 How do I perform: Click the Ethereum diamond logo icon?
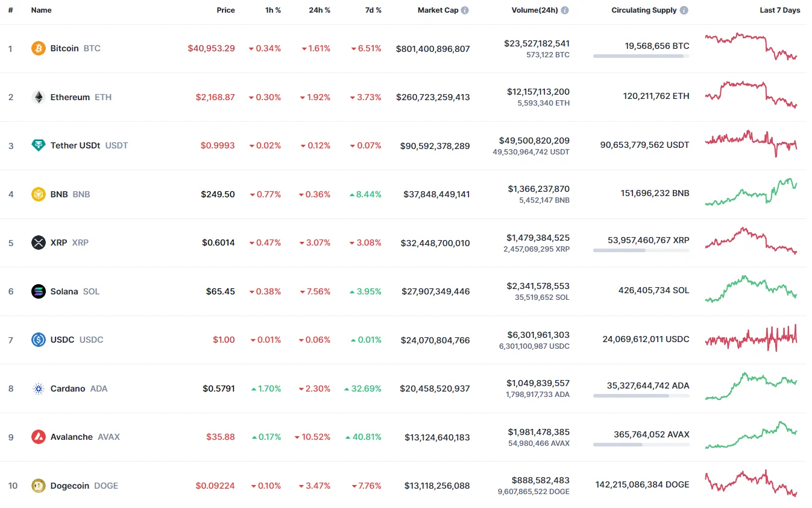pos(39,97)
